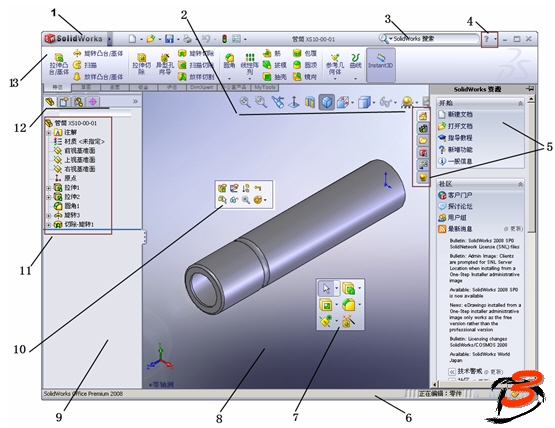The image size is (555, 428).
Task: Select the 放样凸台/基体 loft tool
Action: [x=98, y=76]
